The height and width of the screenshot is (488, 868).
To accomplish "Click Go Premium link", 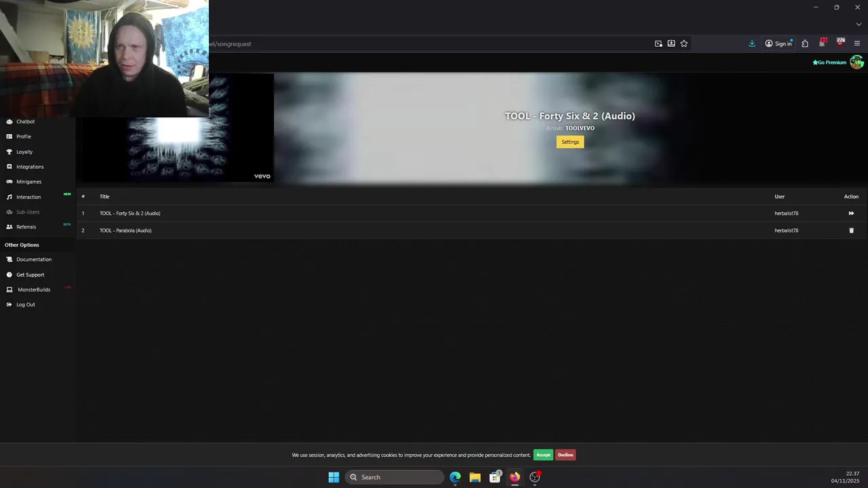I will [830, 62].
